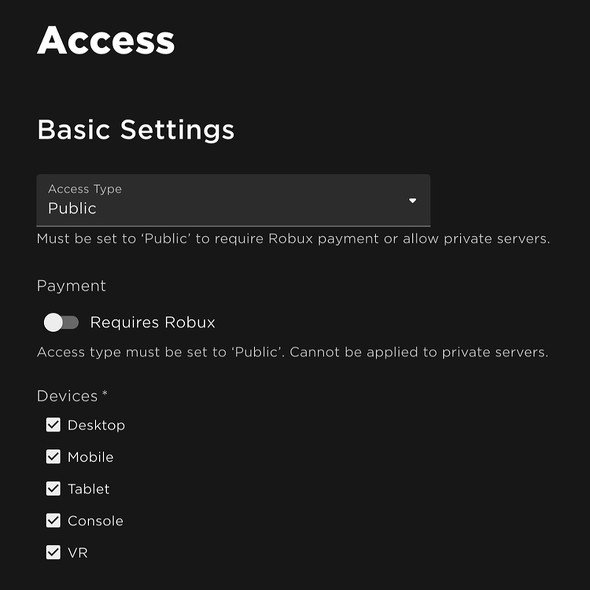This screenshot has width=590, height=590.
Task: Uncheck the Tablet device checkbox
Action: click(x=53, y=489)
